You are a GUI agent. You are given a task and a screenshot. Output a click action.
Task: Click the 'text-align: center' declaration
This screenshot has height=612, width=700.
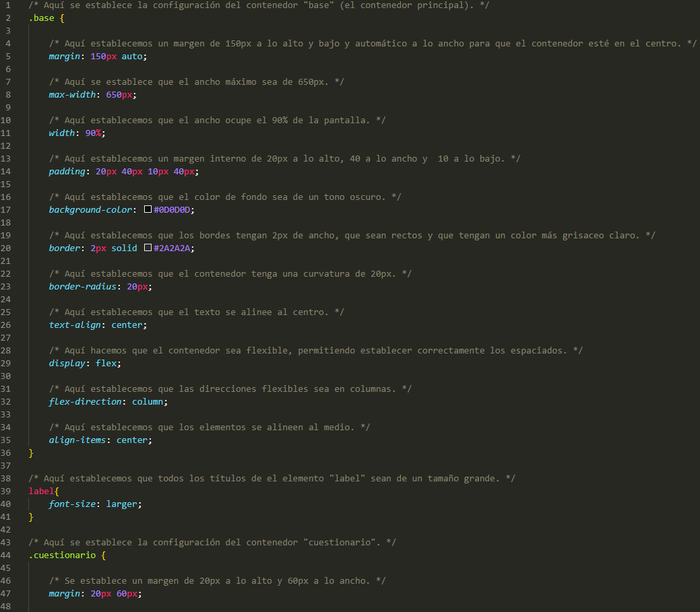click(x=98, y=325)
